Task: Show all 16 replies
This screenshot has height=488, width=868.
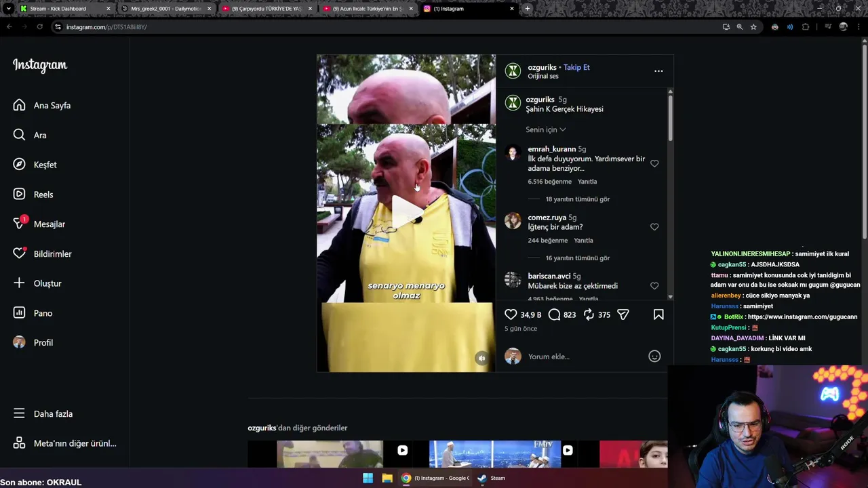Action: tap(578, 258)
